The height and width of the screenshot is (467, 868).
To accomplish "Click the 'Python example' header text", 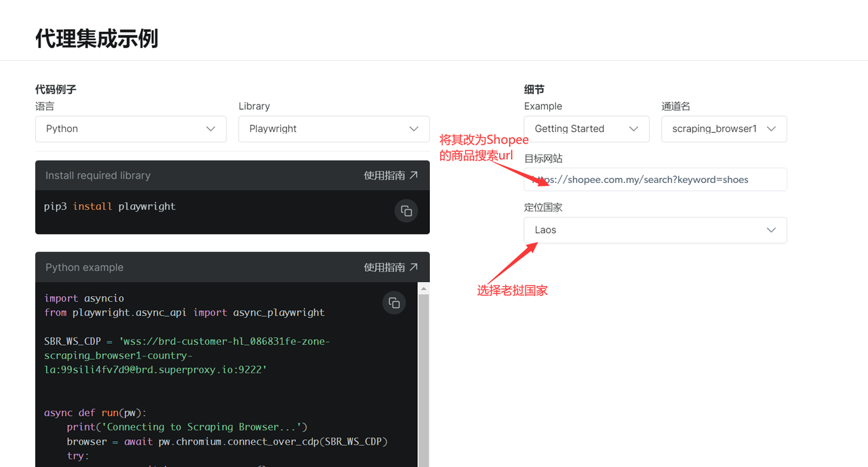I will (84, 267).
